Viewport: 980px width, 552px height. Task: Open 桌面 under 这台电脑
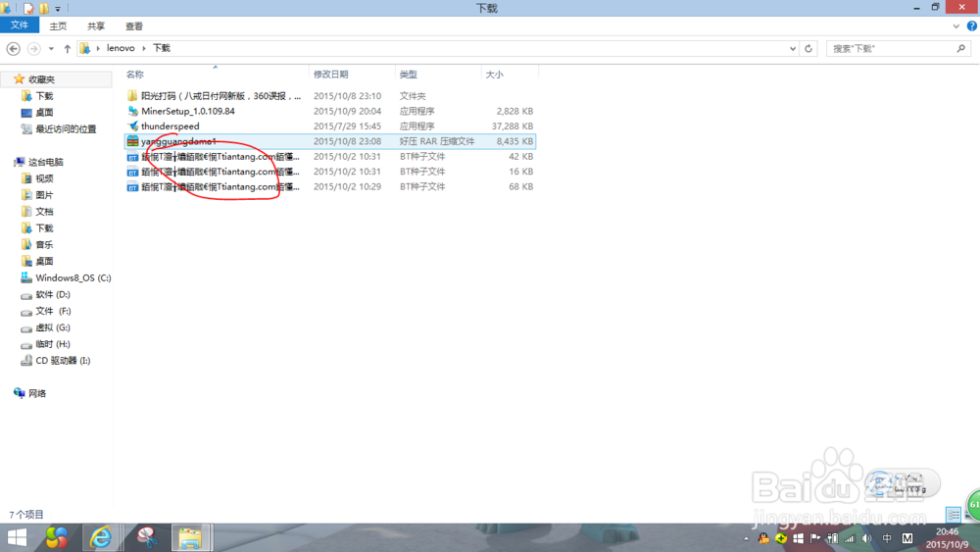44,262
